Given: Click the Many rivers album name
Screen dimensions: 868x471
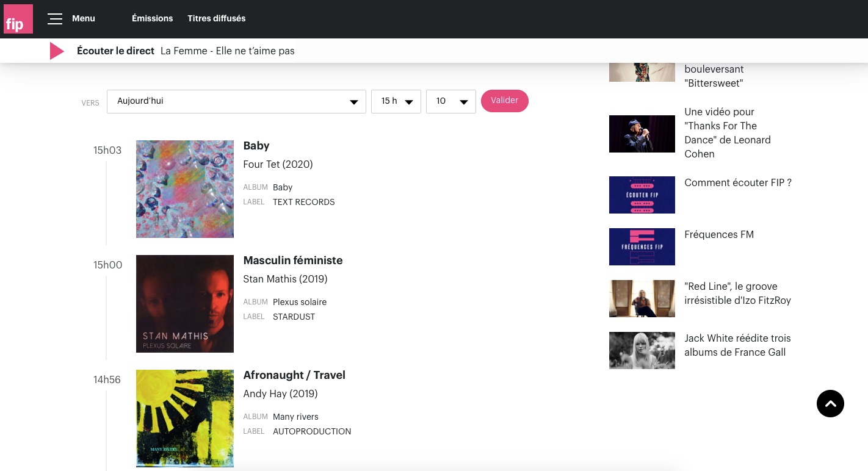Looking at the screenshot, I should click(295, 417).
